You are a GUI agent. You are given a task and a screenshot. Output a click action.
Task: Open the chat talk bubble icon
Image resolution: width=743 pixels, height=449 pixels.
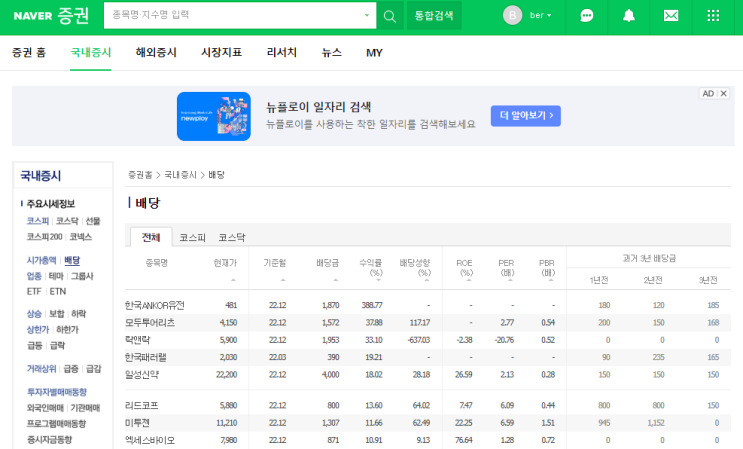(x=587, y=16)
